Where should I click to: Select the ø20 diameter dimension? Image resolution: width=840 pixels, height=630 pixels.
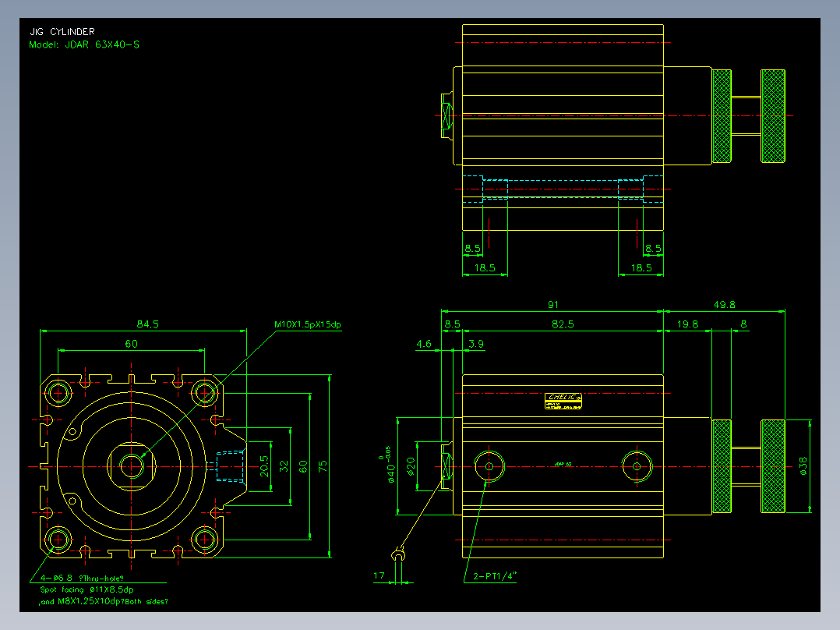(x=411, y=466)
